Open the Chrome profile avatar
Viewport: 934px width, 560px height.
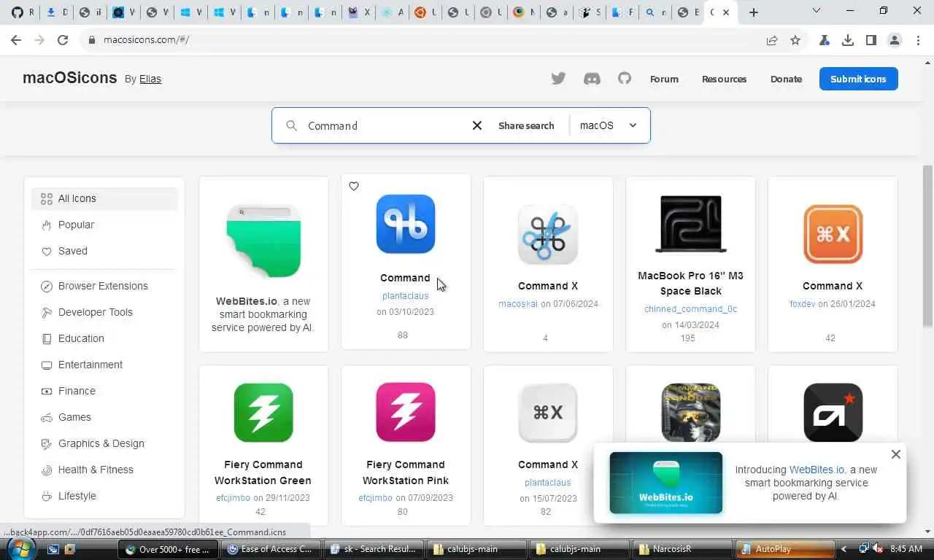coord(895,40)
